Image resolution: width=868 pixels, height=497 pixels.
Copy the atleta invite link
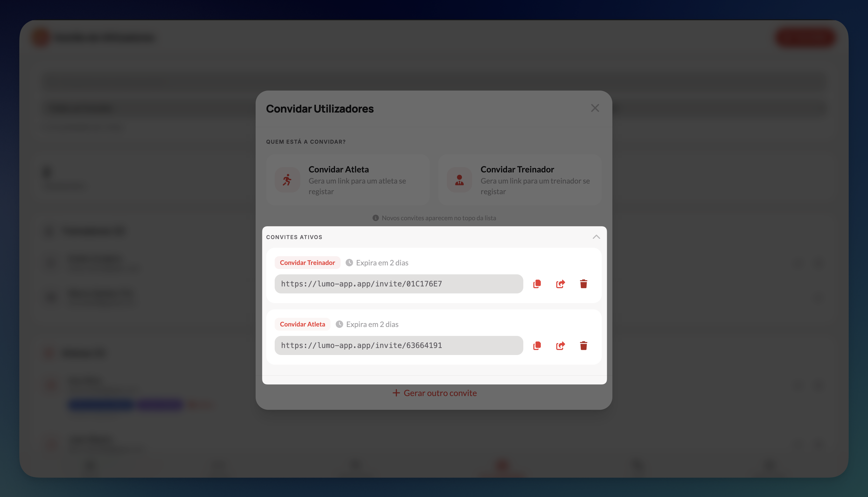537,345
